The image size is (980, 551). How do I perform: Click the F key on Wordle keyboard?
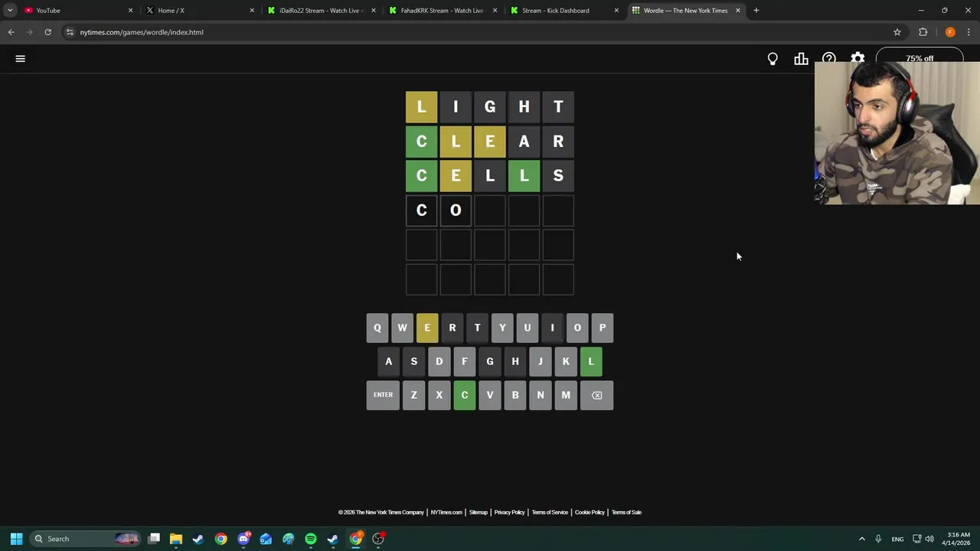click(465, 361)
